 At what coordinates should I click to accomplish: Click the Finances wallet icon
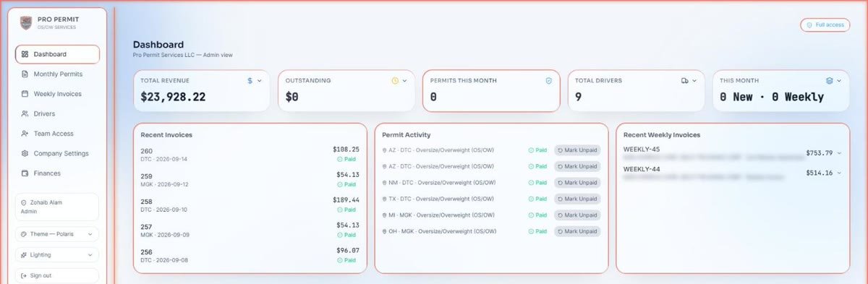click(25, 173)
